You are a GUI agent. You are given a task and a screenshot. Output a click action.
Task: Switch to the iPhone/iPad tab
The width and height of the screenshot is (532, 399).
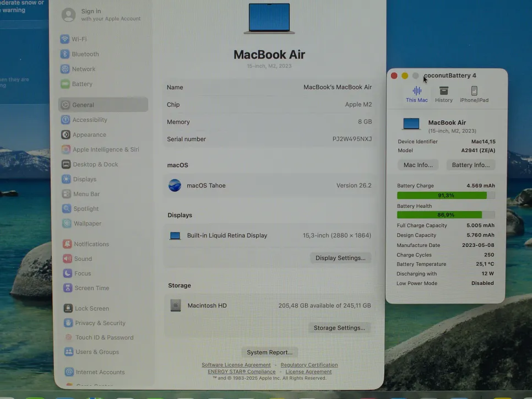[474, 94]
